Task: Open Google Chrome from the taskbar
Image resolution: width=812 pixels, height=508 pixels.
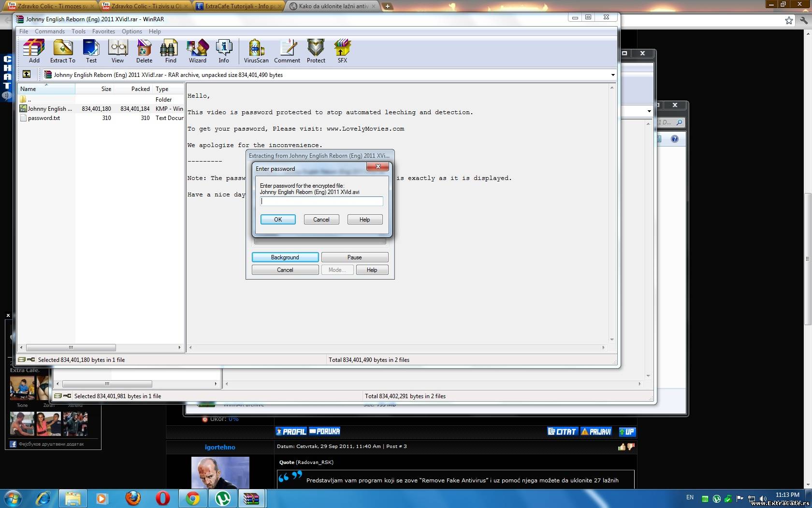Action: tap(193, 498)
